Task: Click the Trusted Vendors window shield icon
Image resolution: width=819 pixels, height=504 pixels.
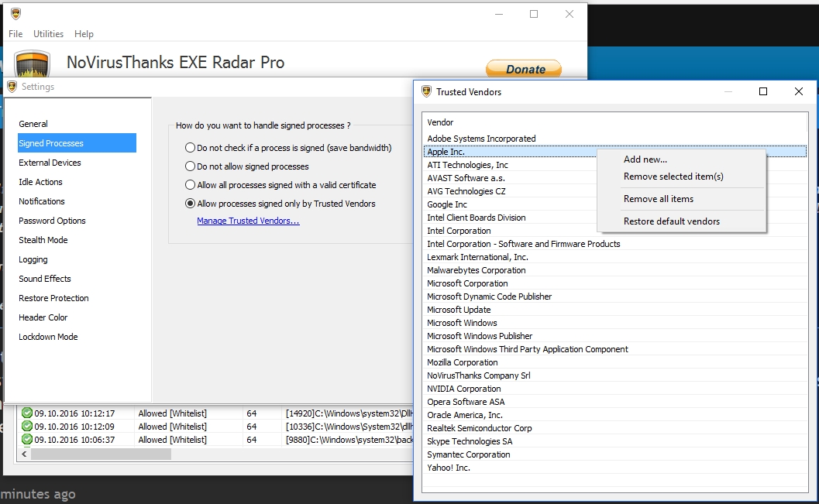Action: 427,92
